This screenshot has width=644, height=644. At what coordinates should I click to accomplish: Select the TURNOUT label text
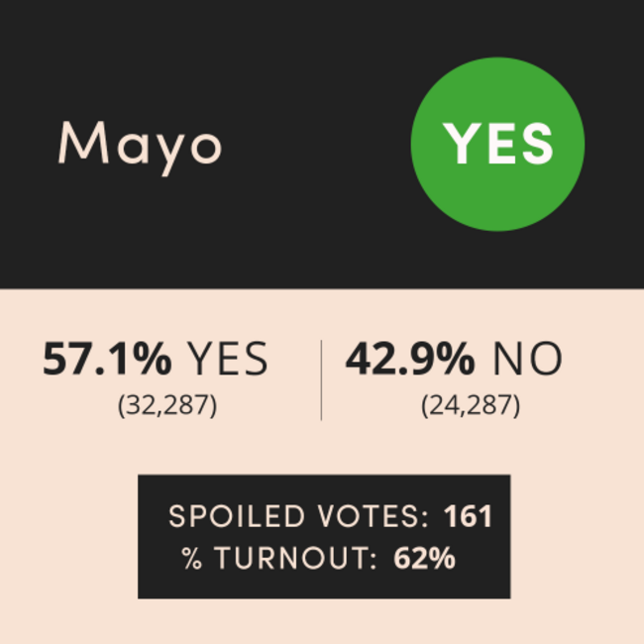coord(295,558)
